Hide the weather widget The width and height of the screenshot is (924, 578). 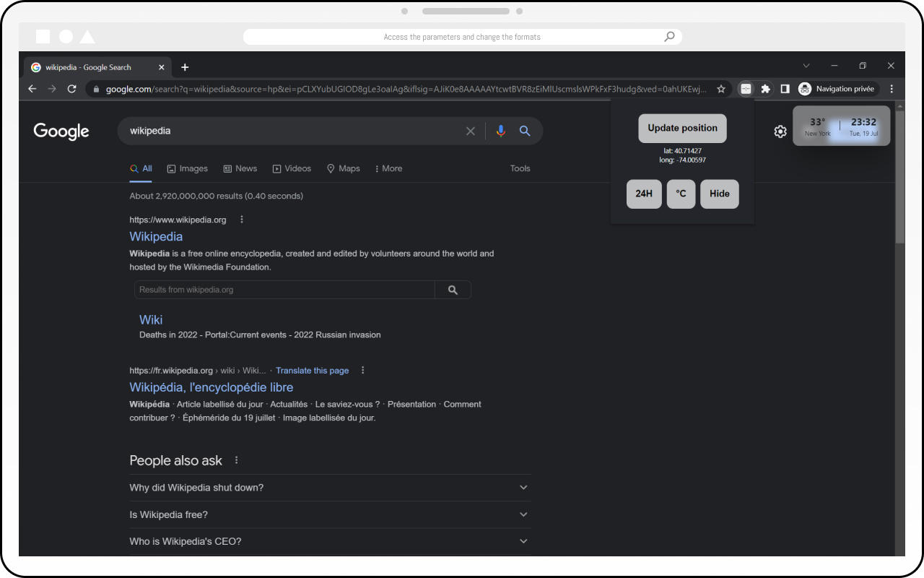coord(719,194)
